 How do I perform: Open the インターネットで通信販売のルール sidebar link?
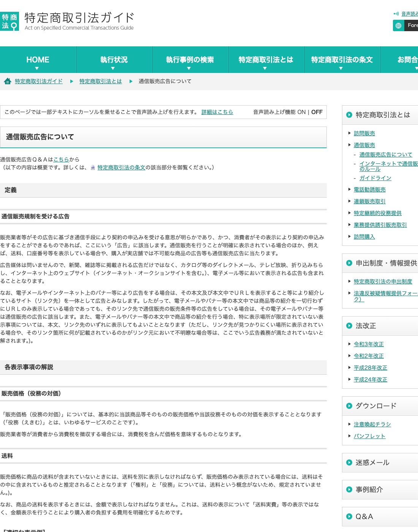(388, 166)
